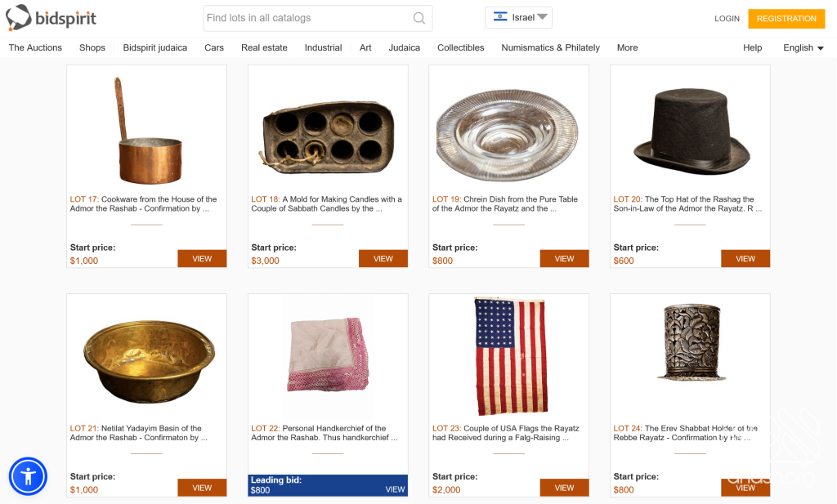
Task: Expand the English language dropdown
Action: click(x=803, y=48)
